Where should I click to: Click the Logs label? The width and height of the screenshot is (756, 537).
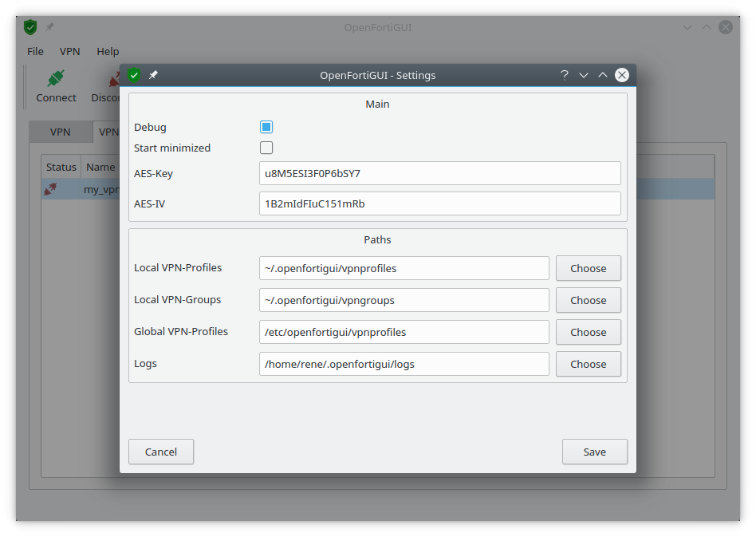(x=145, y=364)
